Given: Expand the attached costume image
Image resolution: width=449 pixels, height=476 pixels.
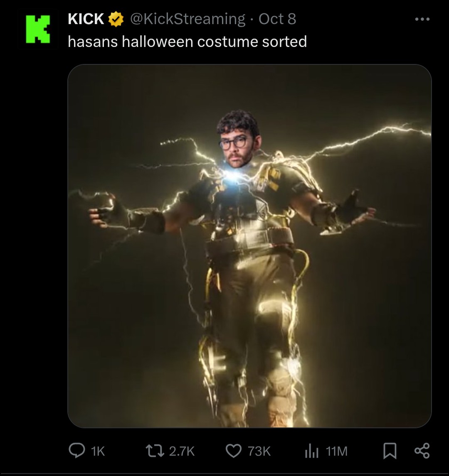Looking at the screenshot, I should [249, 246].
